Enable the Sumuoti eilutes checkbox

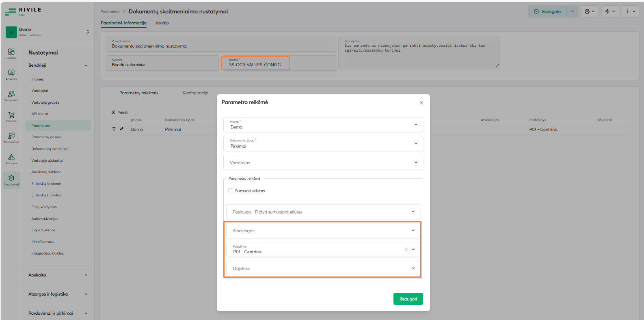tap(231, 191)
